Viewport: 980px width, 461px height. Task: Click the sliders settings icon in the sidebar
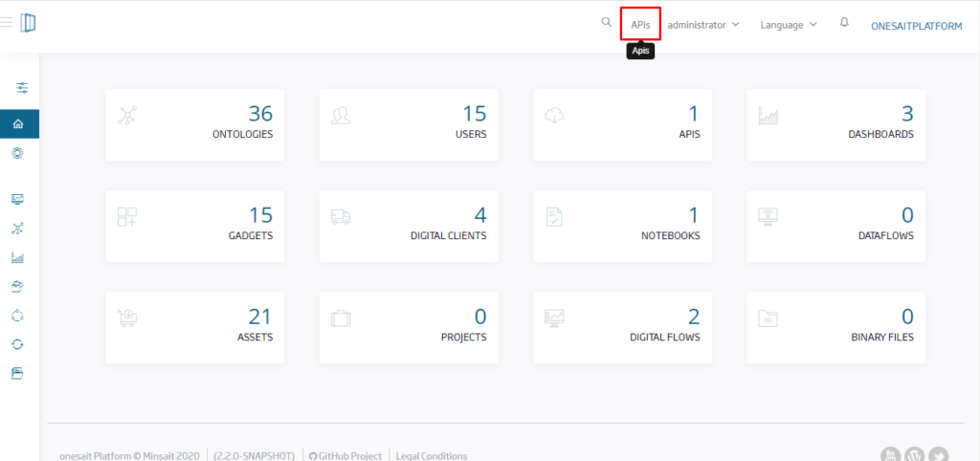23,87
